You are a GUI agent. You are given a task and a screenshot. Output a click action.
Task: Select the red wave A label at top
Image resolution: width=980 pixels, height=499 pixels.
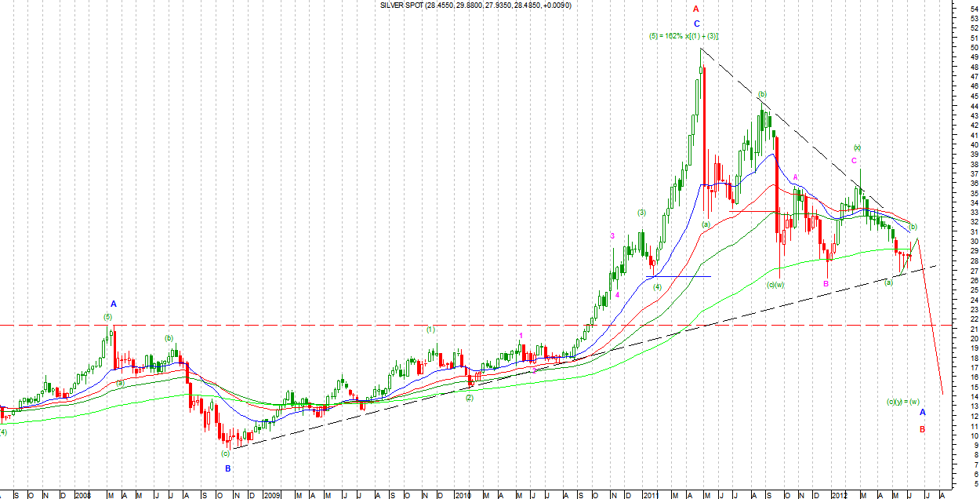695,9
